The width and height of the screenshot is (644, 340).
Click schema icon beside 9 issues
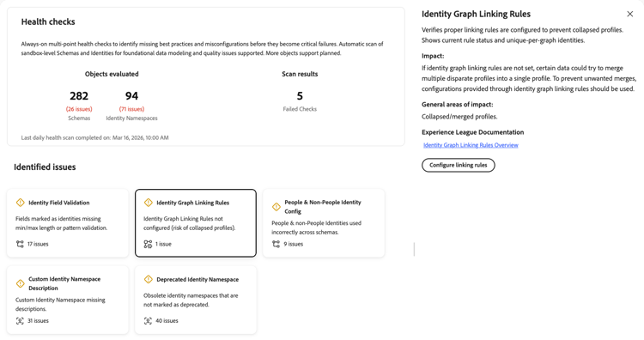[x=276, y=244]
